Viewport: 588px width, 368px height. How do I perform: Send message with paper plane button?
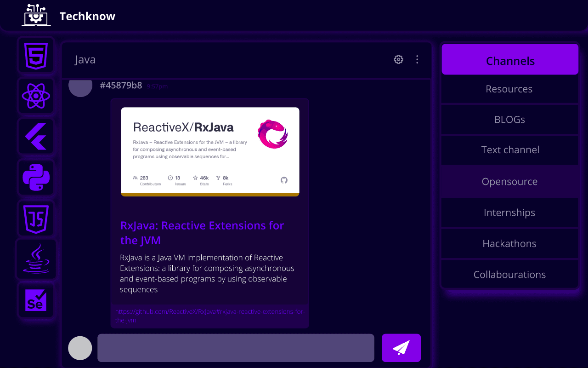pyautogui.click(x=401, y=348)
